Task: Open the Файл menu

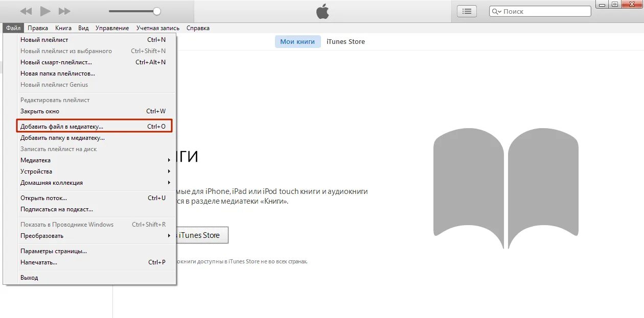Action: click(x=13, y=28)
